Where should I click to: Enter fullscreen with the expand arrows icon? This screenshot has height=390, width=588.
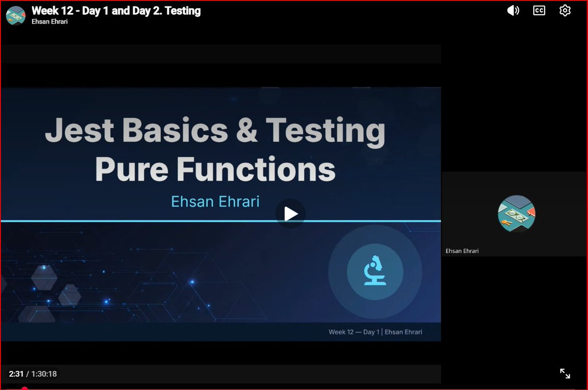565,374
